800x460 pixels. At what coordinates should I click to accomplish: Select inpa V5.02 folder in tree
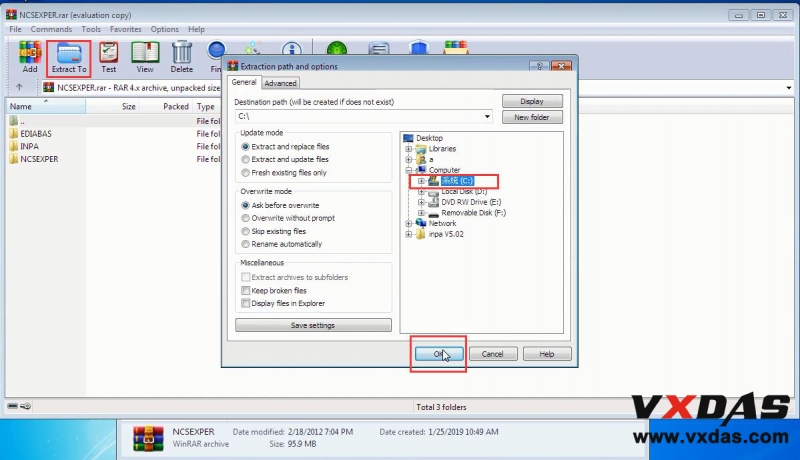click(x=446, y=234)
